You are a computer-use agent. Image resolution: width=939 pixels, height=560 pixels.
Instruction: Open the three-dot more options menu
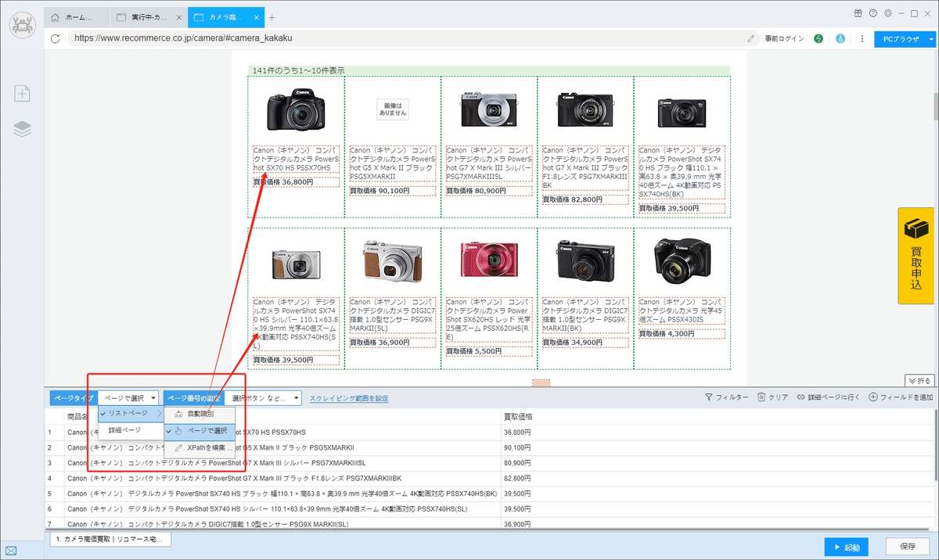[862, 38]
